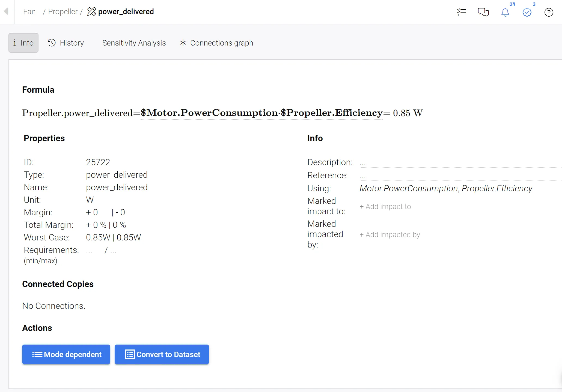562x392 pixels.
Task: Click Convert to Dataset button
Action: point(162,354)
